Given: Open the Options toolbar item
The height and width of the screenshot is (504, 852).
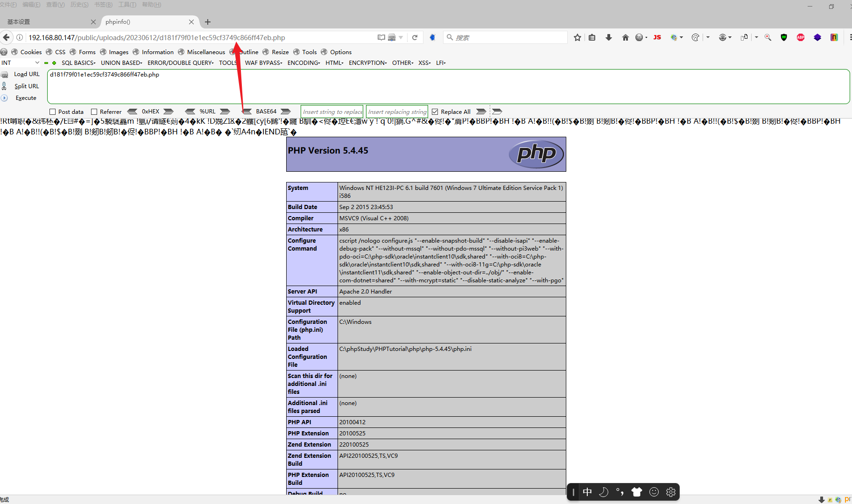Looking at the screenshot, I should coord(336,52).
